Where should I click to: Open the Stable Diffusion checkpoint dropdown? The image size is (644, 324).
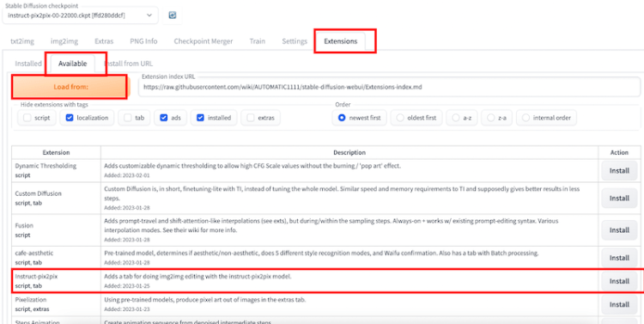[80, 15]
